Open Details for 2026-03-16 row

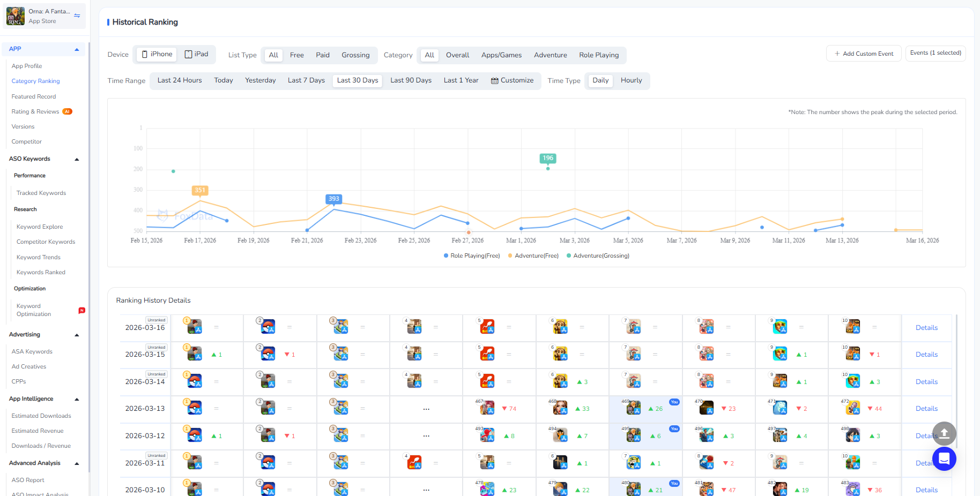click(x=926, y=328)
